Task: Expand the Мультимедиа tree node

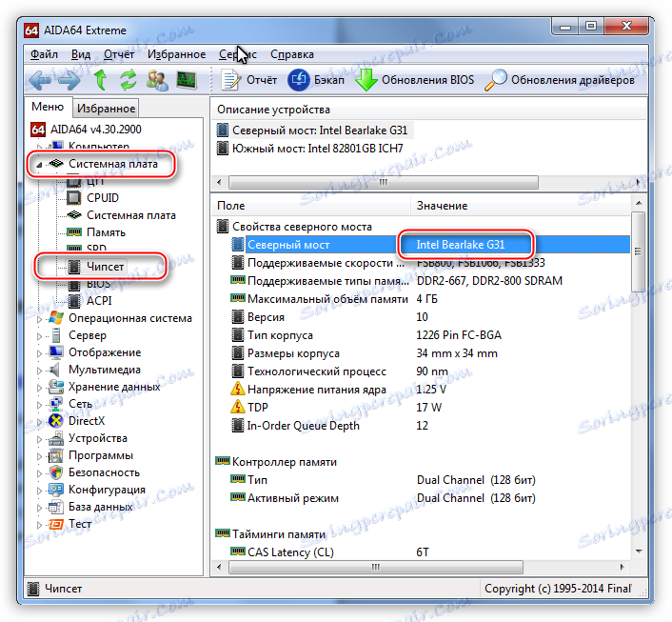Action: click(39, 371)
